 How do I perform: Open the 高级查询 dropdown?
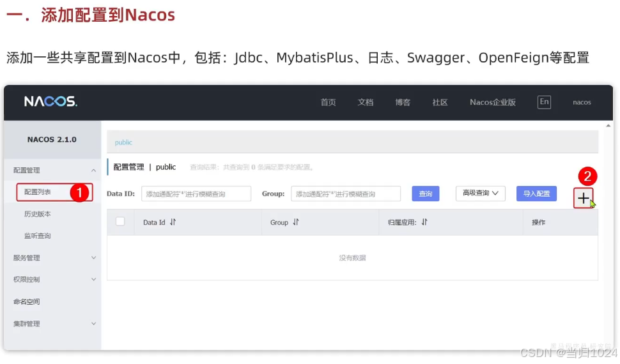[481, 193]
